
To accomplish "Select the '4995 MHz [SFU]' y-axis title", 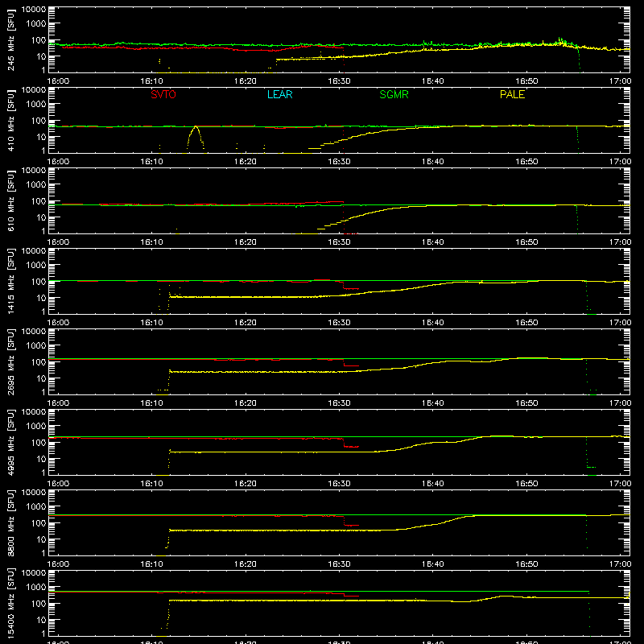I will click(10, 442).
